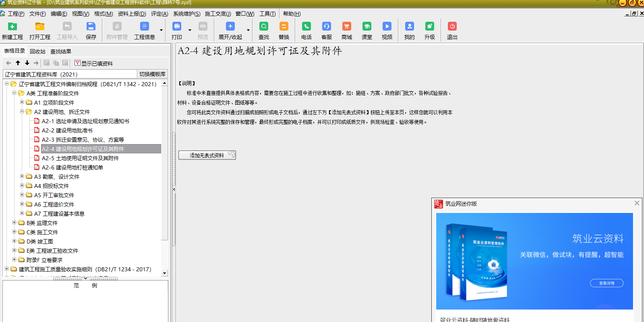Open 工程信息 project info
Screen dimensions: 644x322
pos(145,31)
